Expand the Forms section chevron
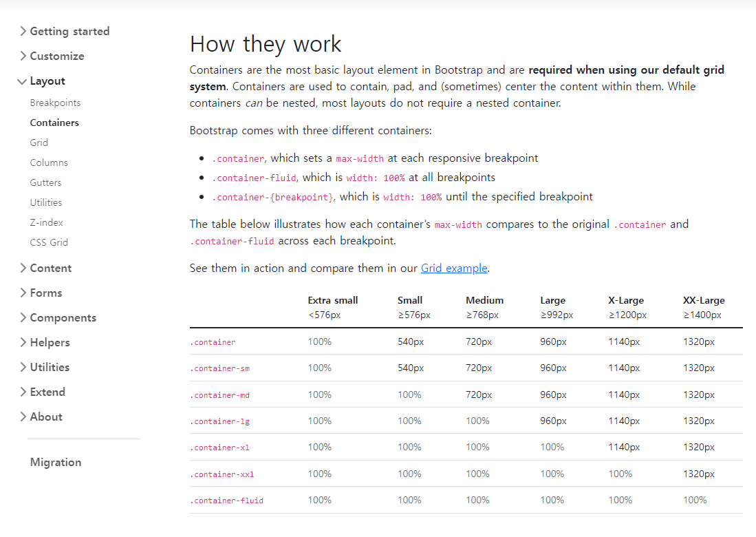This screenshot has width=756, height=537. point(23,293)
